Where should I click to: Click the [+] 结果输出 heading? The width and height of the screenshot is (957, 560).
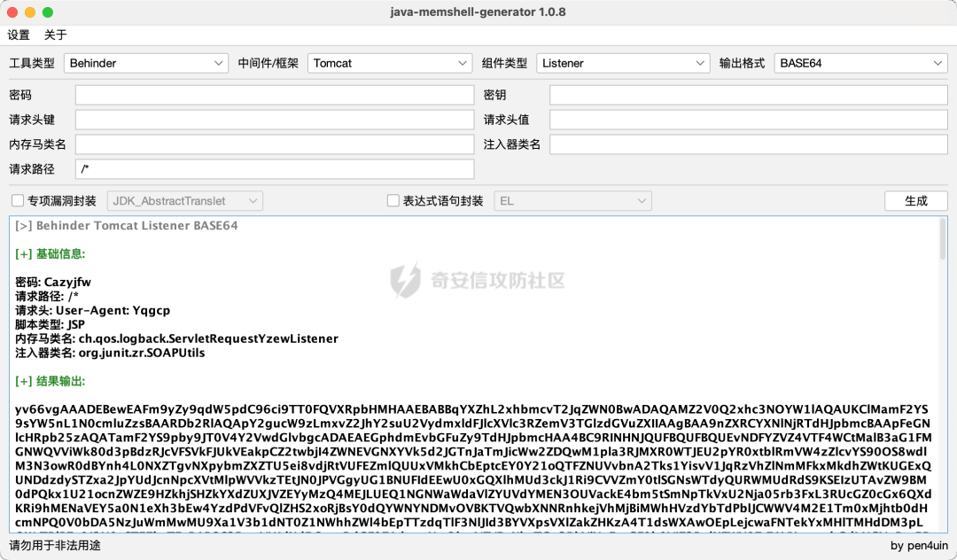[x=50, y=381]
